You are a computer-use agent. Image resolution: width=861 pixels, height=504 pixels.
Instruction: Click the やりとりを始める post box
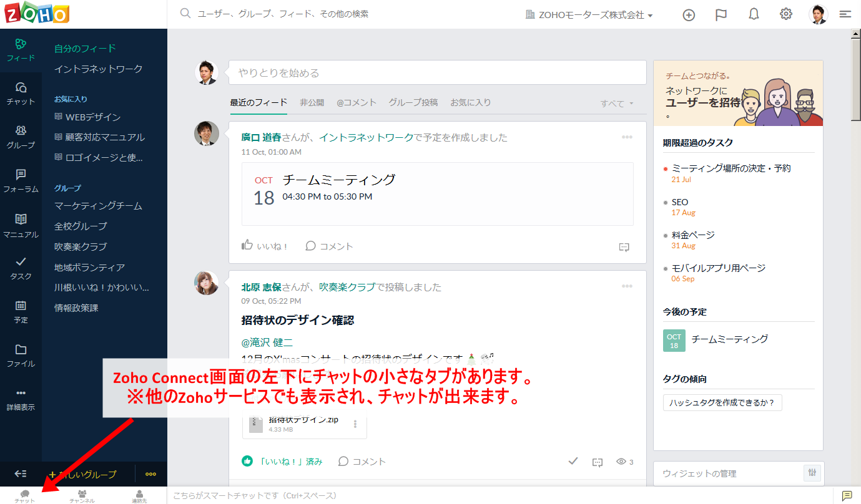(437, 72)
